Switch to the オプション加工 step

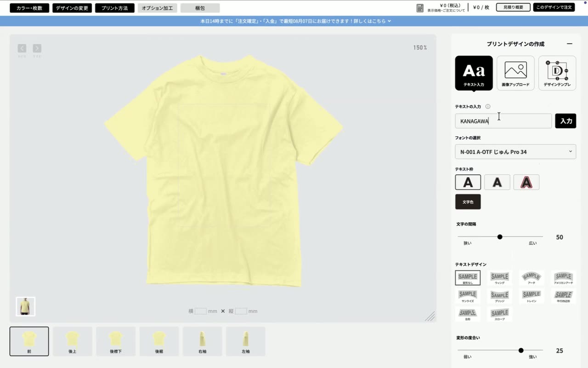(x=158, y=8)
